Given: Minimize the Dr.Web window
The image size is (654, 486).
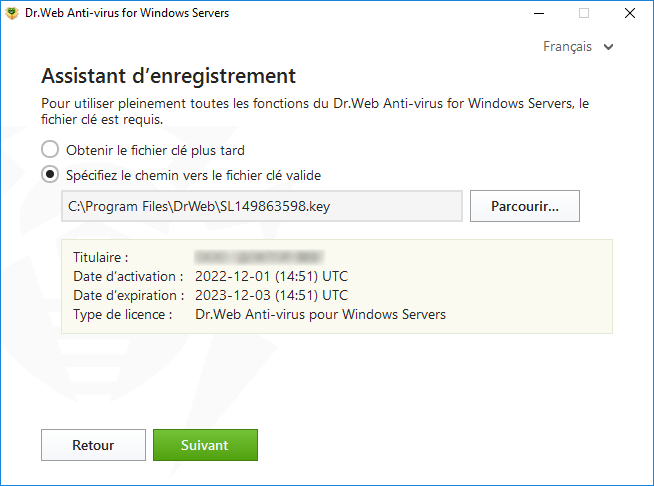Looking at the screenshot, I should click(539, 13).
